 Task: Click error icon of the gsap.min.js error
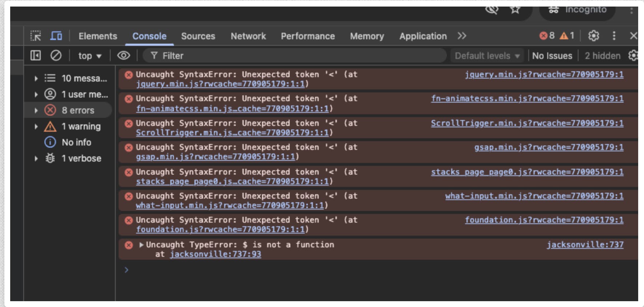128,148
